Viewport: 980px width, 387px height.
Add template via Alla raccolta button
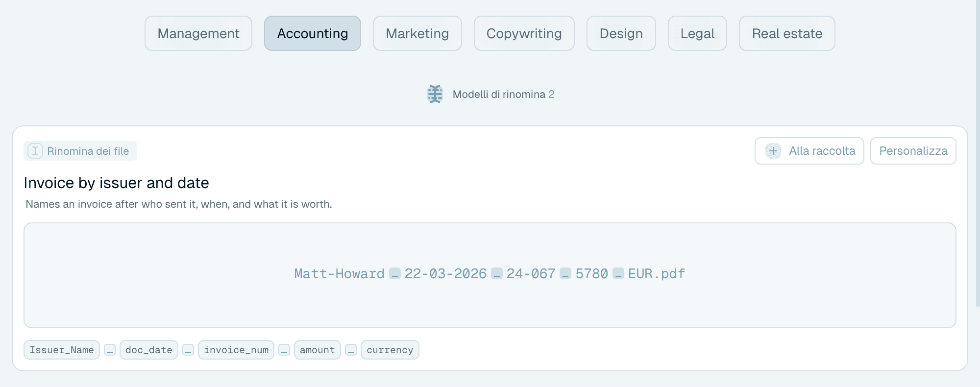point(809,151)
